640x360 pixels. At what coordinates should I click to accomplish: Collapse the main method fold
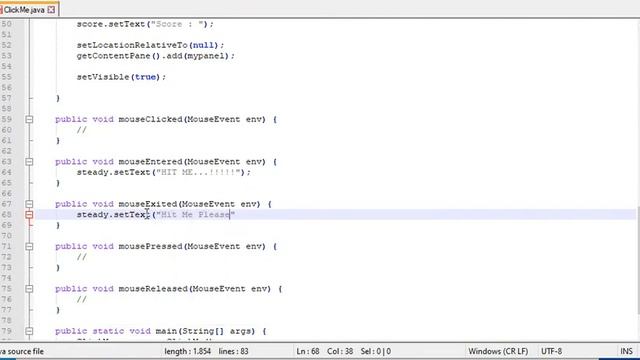pyautogui.click(x=29, y=331)
